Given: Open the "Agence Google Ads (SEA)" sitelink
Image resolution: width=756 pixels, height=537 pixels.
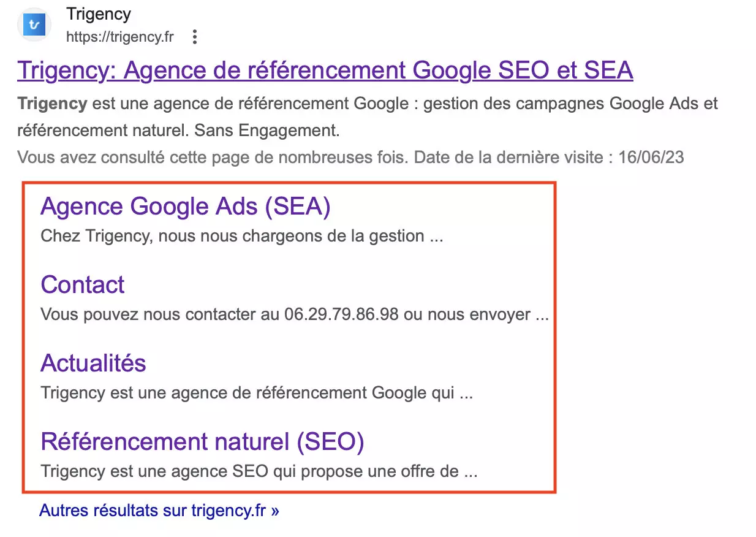Looking at the screenshot, I should coord(184,207).
